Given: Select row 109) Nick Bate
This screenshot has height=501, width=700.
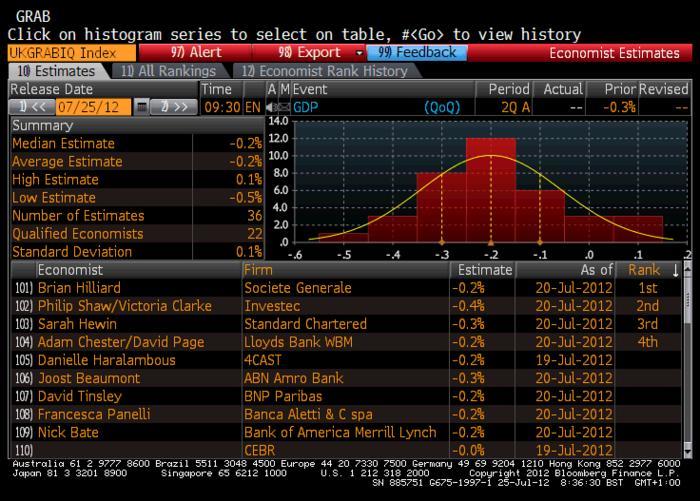Looking at the screenshot, I should click(346, 432).
